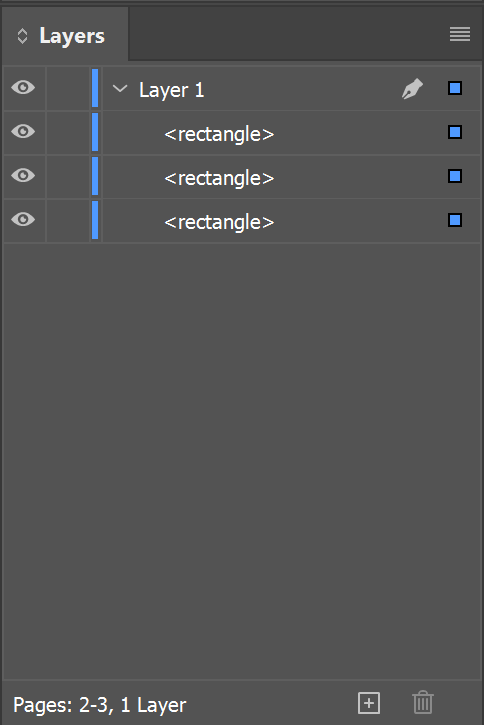This screenshot has width=484, height=725.
Task: Click the Create New Layer icon
Action: (369, 703)
